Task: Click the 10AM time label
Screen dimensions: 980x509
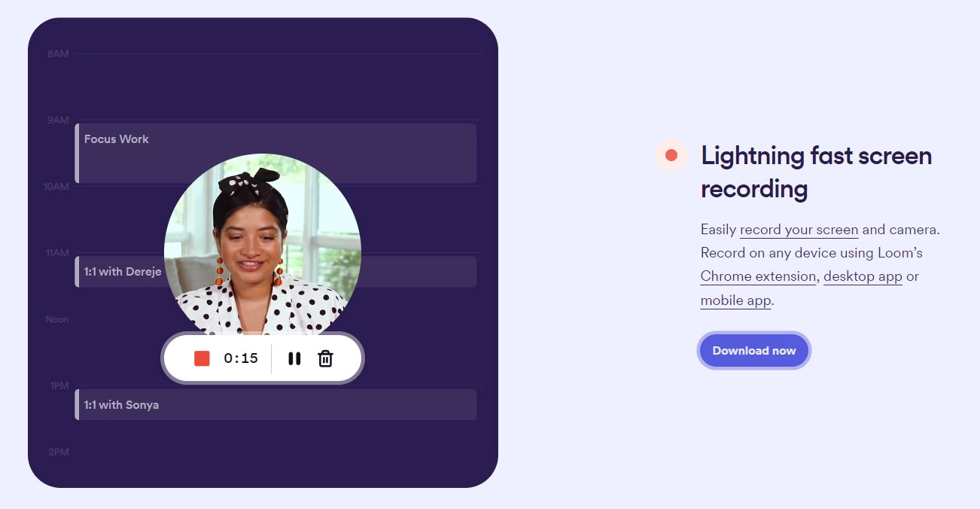Action: pos(56,187)
